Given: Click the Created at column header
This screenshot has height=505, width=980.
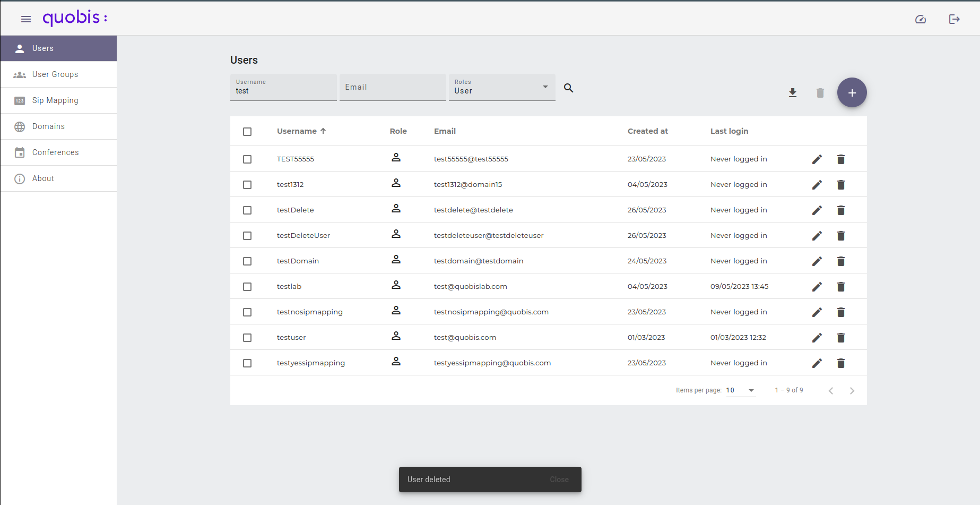Looking at the screenshot, I should 647,131.
